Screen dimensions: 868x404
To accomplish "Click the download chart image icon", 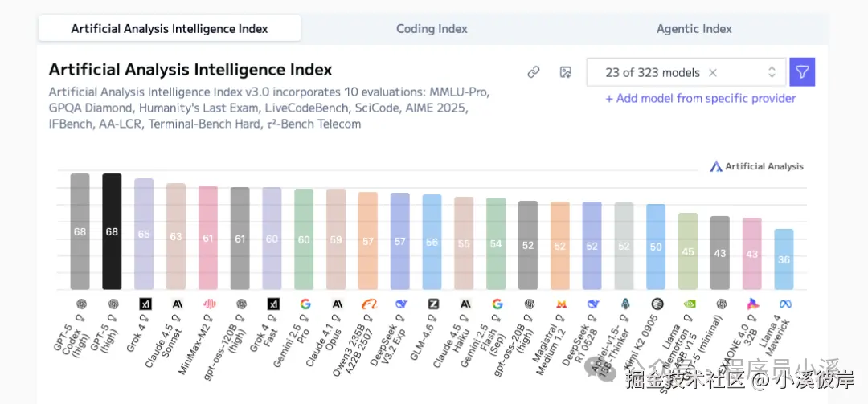I will pos(566,72).
